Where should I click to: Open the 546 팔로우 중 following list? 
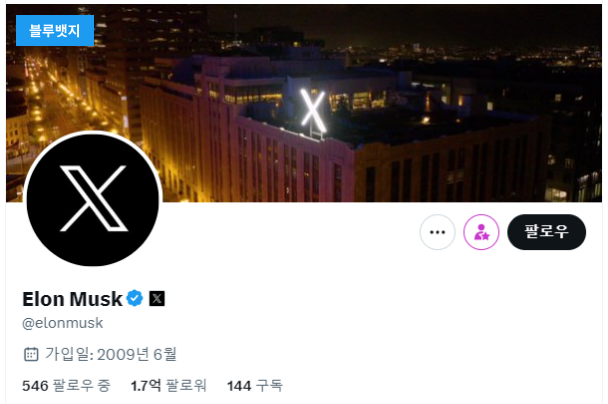click(x=66, y=386)
